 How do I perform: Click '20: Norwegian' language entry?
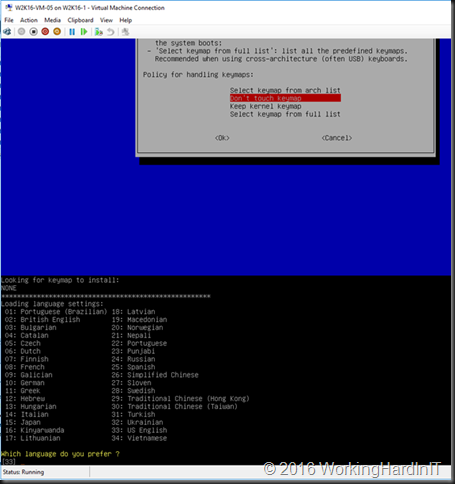coord(137,327)
